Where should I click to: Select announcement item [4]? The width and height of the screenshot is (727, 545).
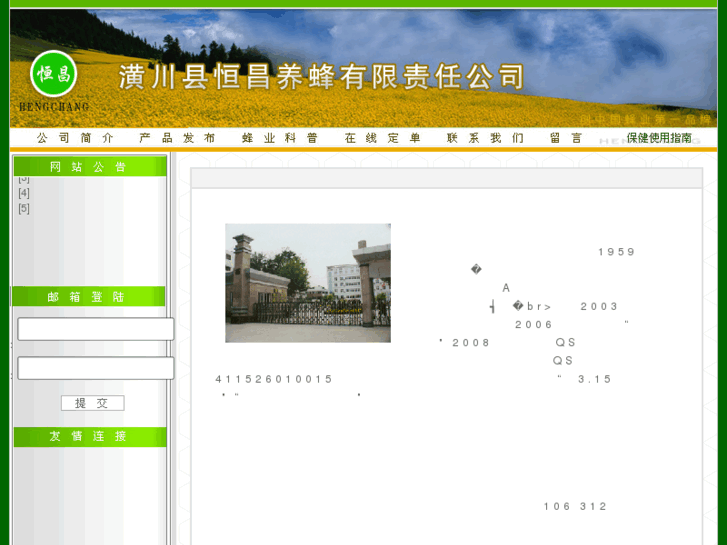click(24, 193)
